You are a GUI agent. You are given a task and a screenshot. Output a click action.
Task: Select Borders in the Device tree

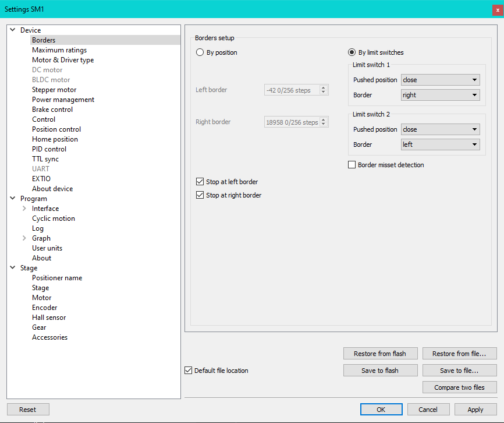tap(43, 40)
